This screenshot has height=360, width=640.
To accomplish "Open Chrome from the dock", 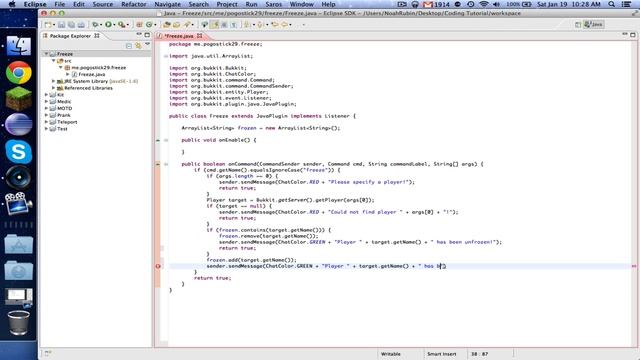I will [18, 73].
